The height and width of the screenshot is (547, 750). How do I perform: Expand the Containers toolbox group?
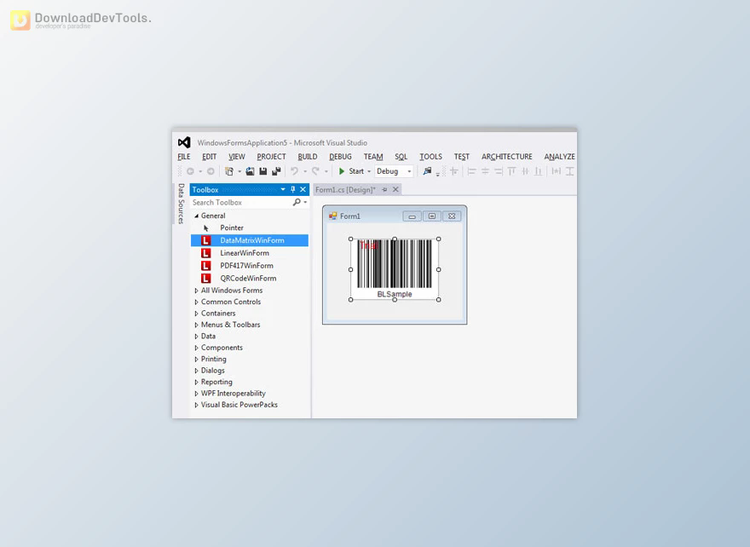[x=196, y=313]
